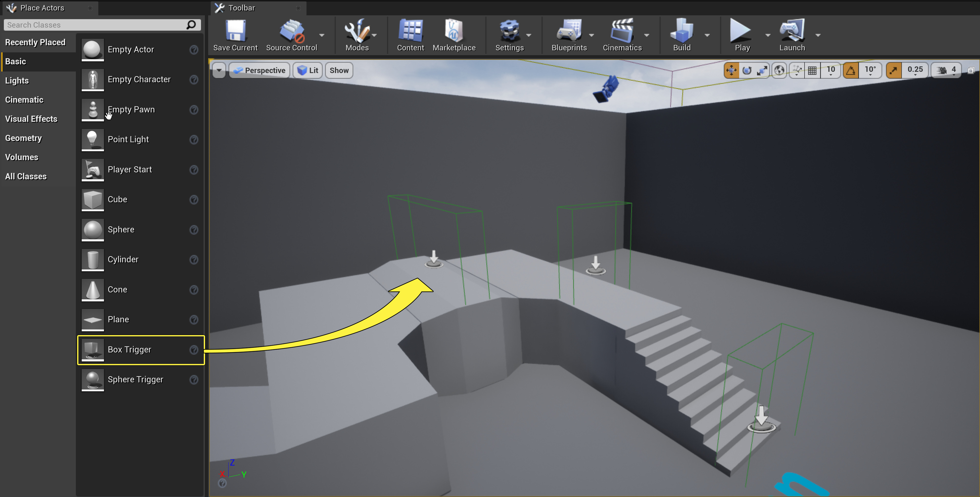The image size is (980, 497).
Task: Toggle rotation angle snapping
Action: (x=851, y=70)
